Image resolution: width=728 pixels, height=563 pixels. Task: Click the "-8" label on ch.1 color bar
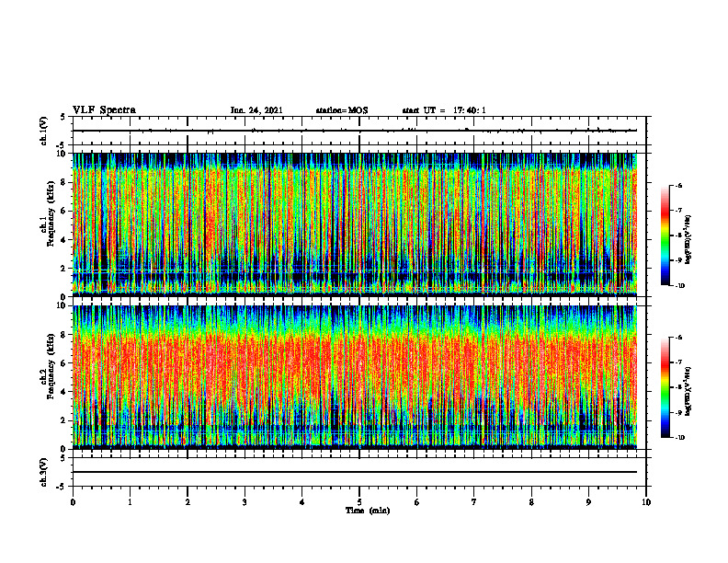click(x=678, y=236)
